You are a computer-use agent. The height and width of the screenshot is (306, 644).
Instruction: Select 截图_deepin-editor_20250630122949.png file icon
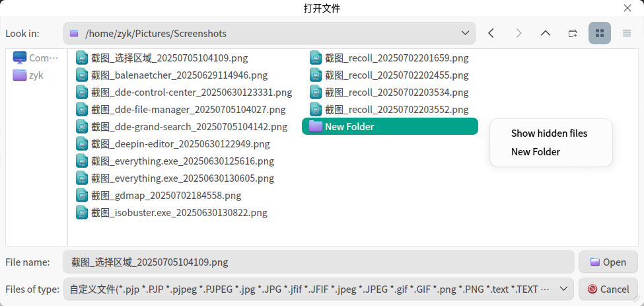(83, 144)
